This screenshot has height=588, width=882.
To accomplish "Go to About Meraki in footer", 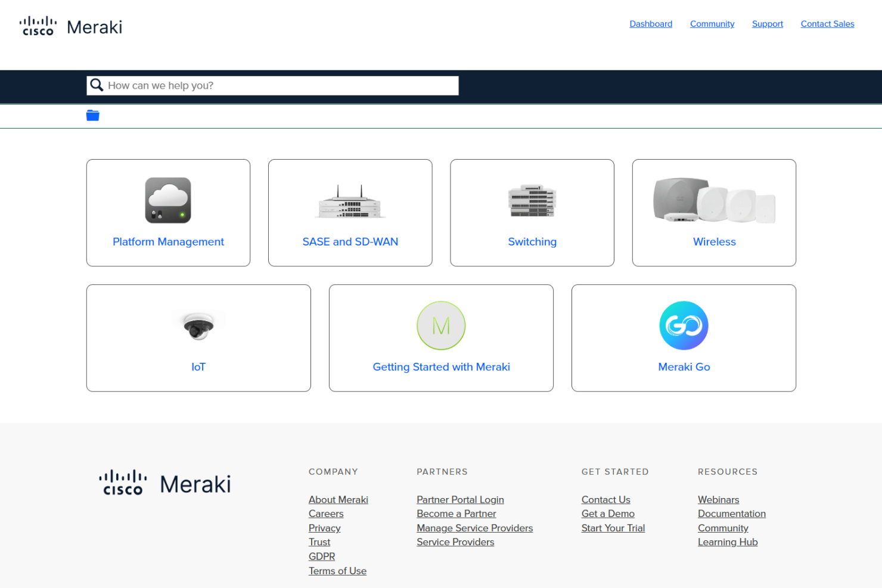I will (x=338, y=500).
